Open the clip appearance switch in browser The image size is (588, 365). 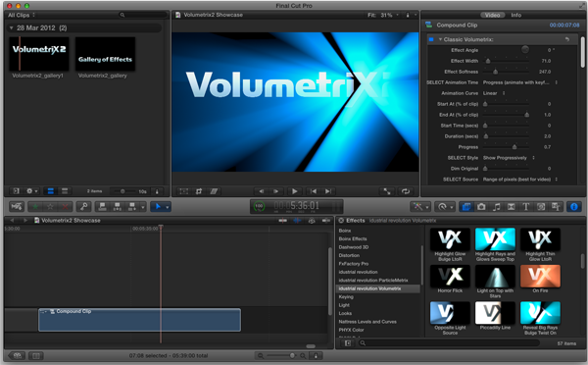pyautogui.click(x=157, y=191)
